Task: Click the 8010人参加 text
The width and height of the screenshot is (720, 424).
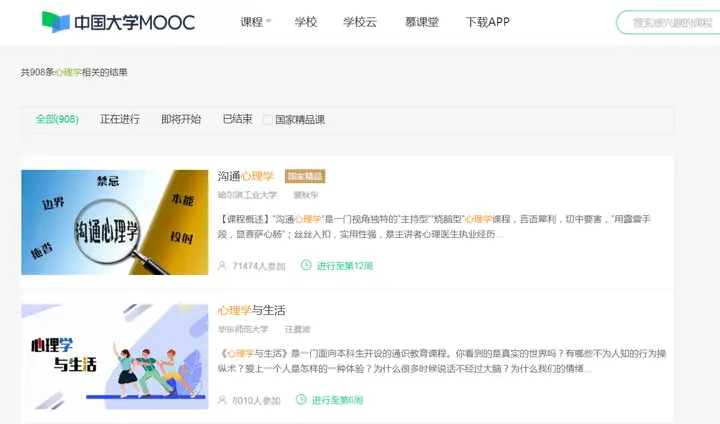Action: click(x=256, y=401)
